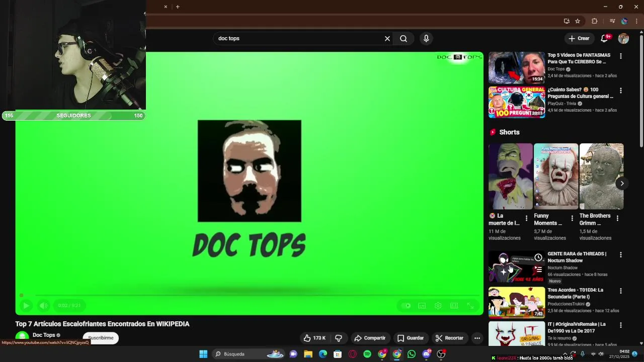This screenshot has height=362, width=644.
Task: Click the Doc Tops watermark in the video
Action: (x=459, y=57)
